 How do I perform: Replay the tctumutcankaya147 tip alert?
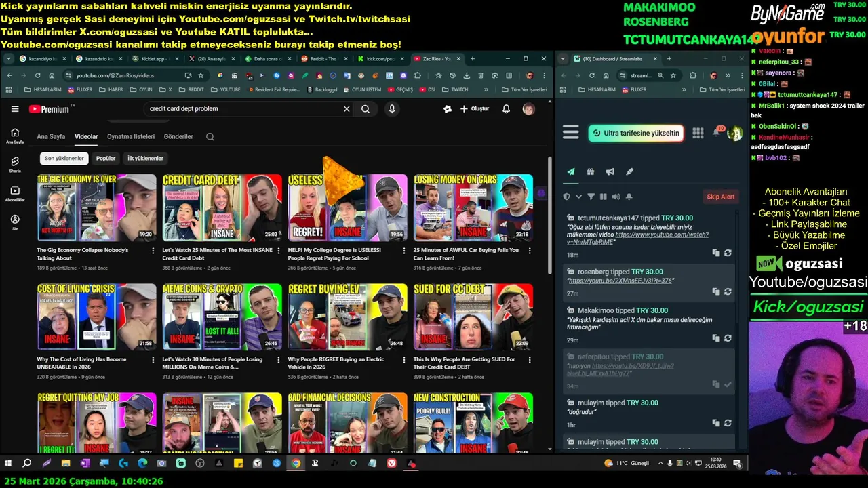[728, 253]
